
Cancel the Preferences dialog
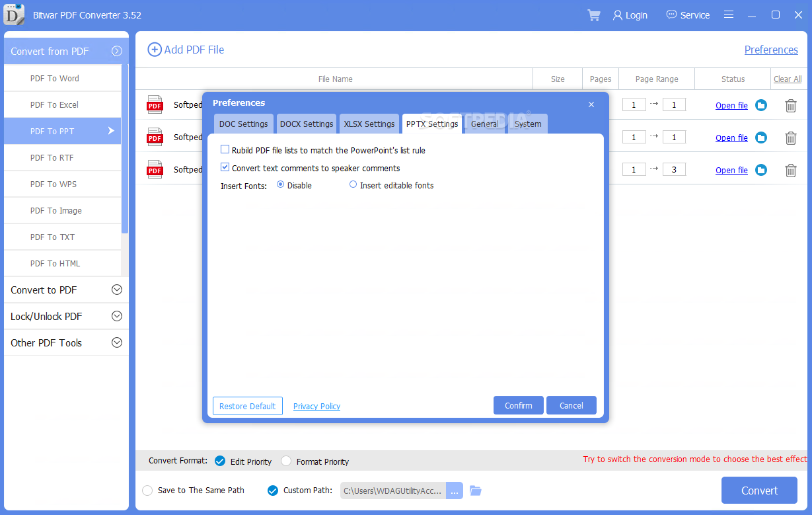tap(572, 405)
